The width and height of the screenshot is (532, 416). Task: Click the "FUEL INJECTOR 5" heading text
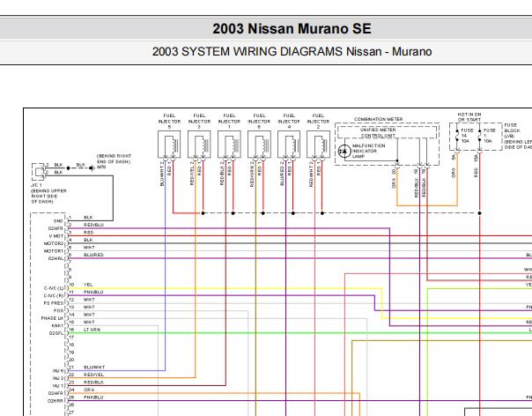coord(169,122)
